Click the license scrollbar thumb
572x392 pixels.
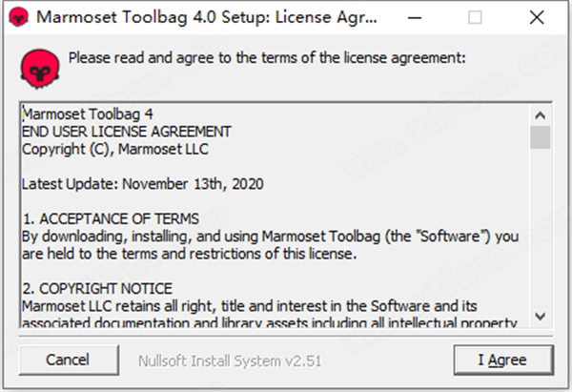click(x=541, y=136)
